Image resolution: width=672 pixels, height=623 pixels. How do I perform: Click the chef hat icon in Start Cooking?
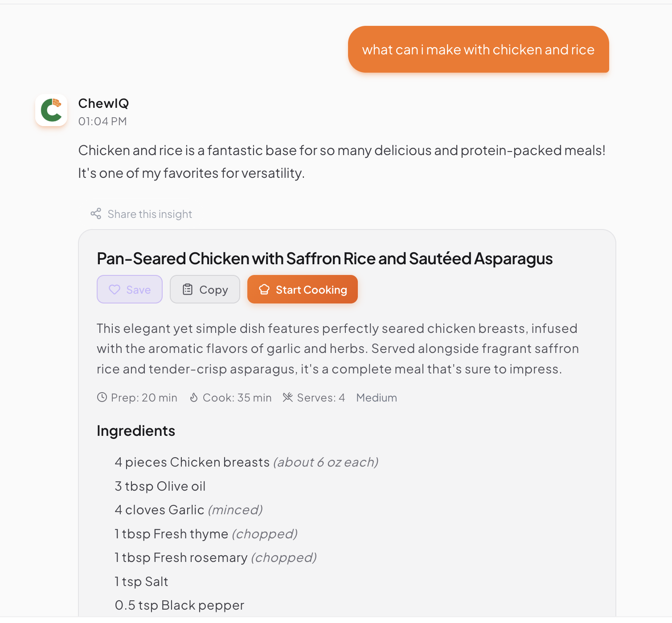pos(264,290)
